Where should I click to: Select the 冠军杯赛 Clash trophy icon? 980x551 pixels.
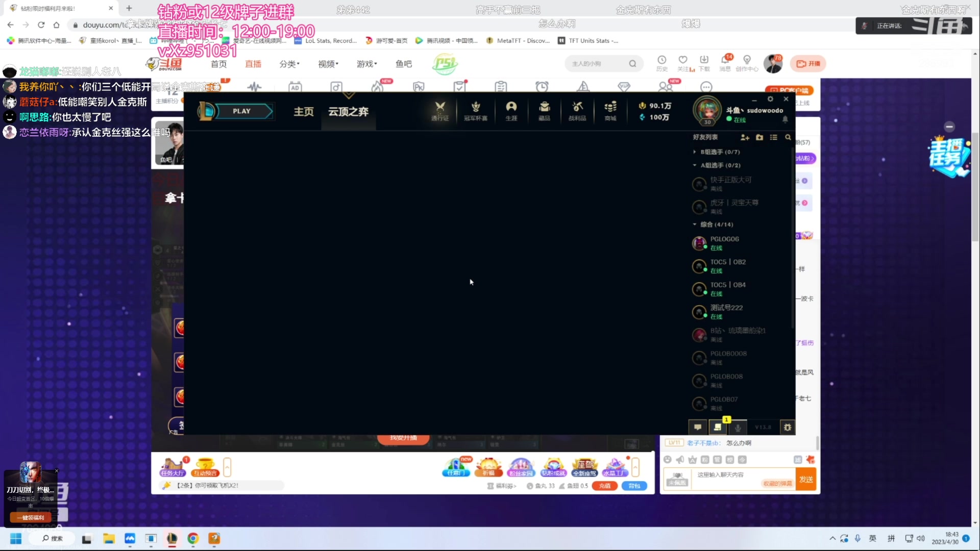point(475,110)
